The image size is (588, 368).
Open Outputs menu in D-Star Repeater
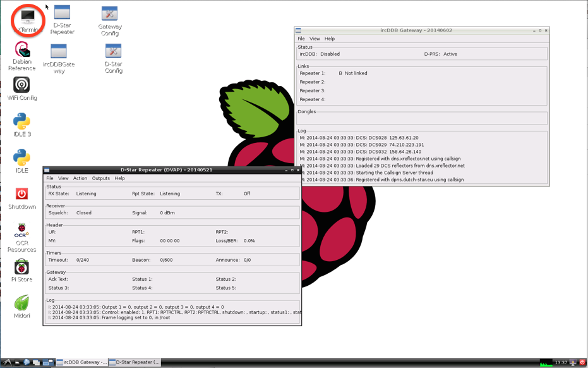pos(101,178)
